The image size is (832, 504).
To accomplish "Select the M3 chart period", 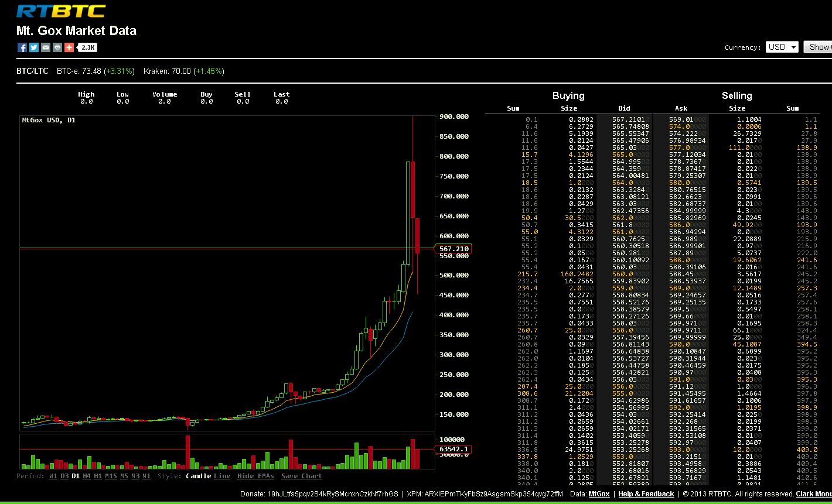I will [x=135, y=476].
